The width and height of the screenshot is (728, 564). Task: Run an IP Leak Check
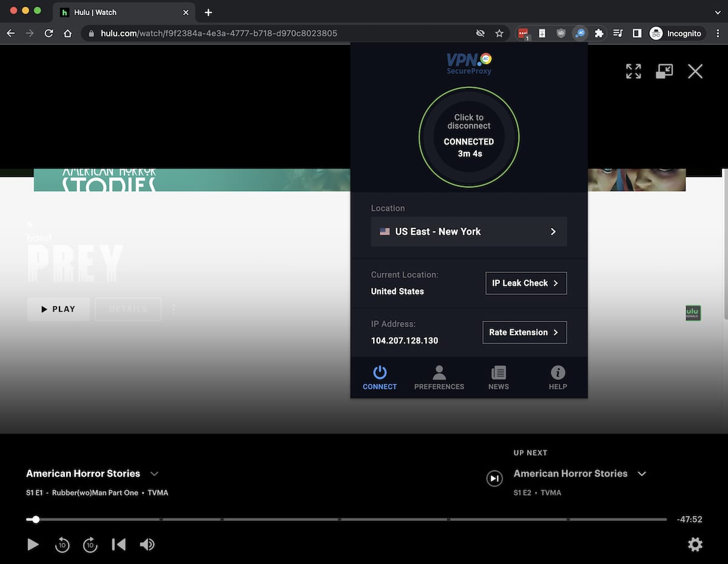(x=525, y=283)
